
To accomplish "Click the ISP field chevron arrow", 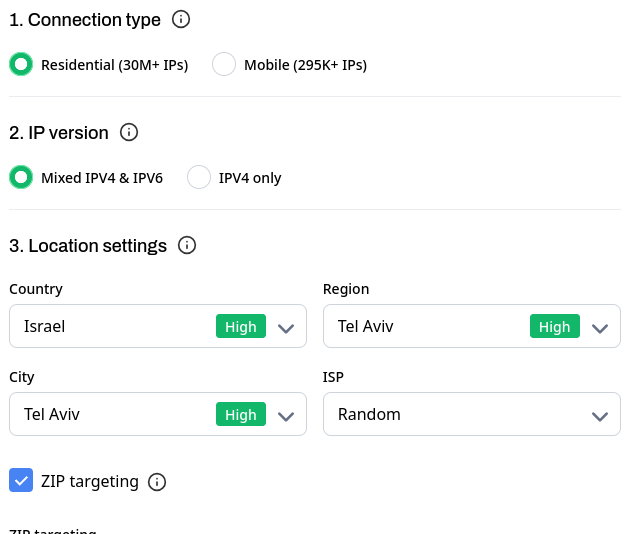I will pos(600,415).
